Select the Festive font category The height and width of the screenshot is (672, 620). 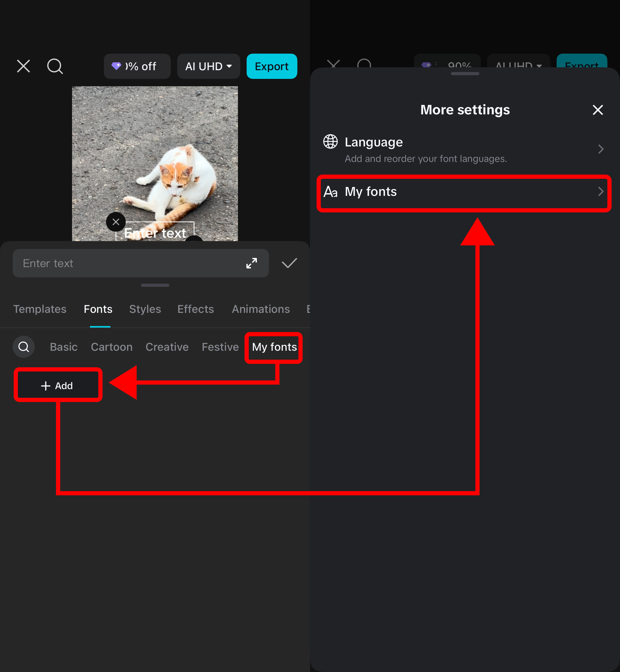[220, 347]
